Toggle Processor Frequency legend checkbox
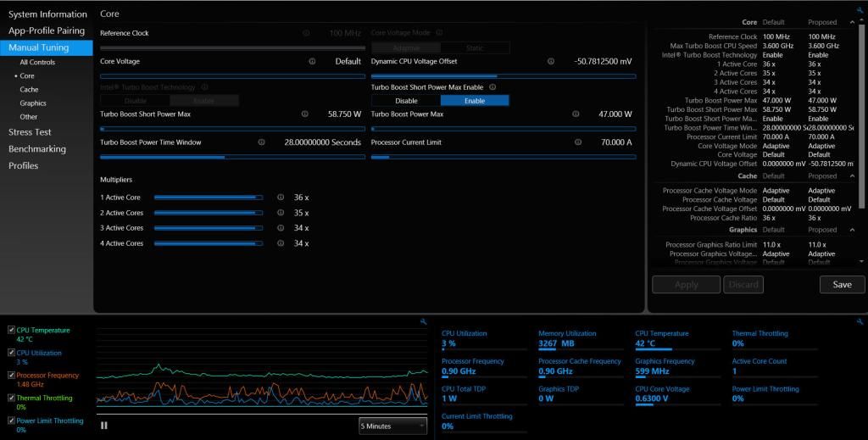 point(12,376)
